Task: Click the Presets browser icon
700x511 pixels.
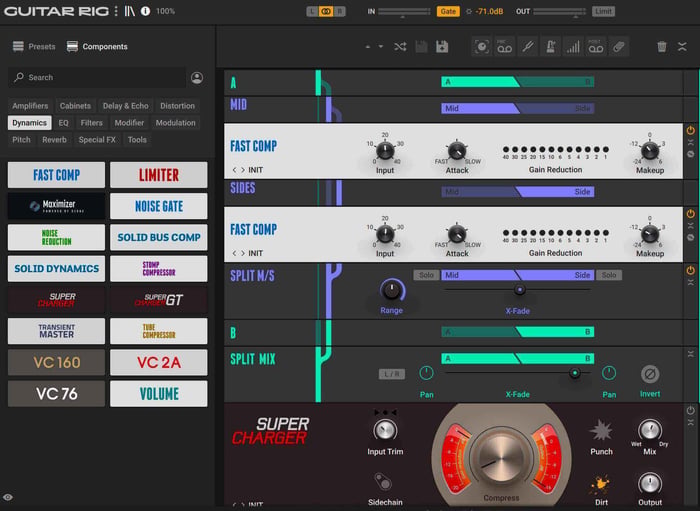Action: tap(18, 46)
